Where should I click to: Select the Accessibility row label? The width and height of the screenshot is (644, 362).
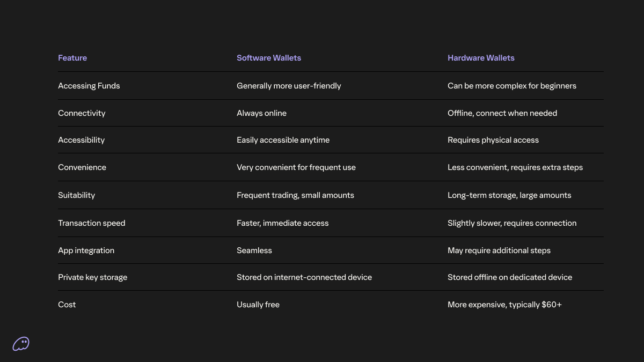coord(81,140)
